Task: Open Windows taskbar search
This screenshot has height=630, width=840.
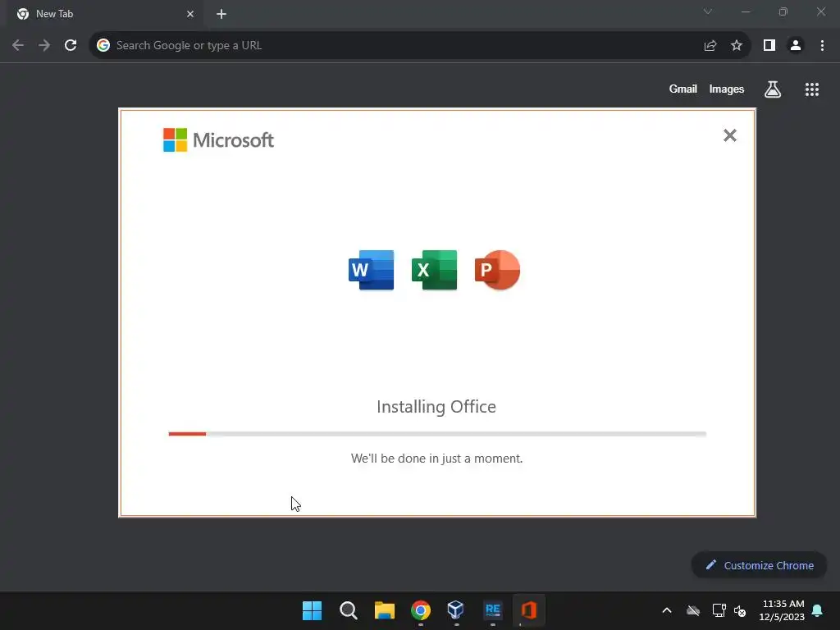Action: coord(348,610)
